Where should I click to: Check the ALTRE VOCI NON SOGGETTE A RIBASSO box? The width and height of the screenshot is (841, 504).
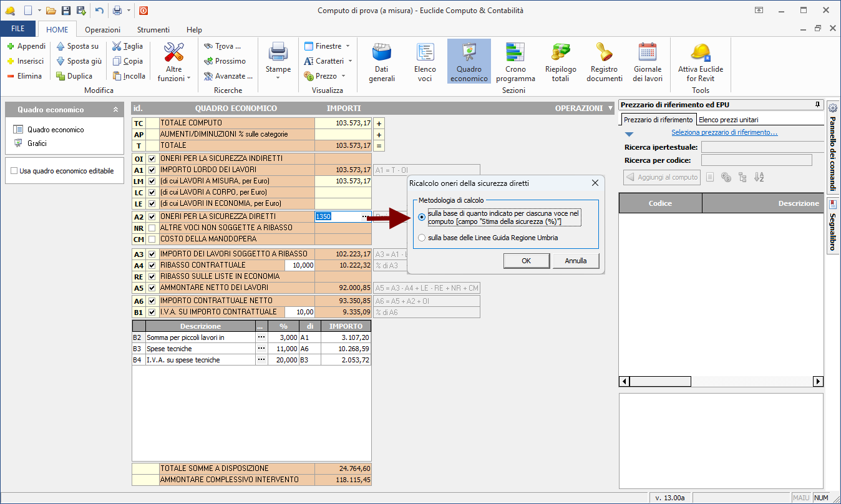tap(152, 228)
